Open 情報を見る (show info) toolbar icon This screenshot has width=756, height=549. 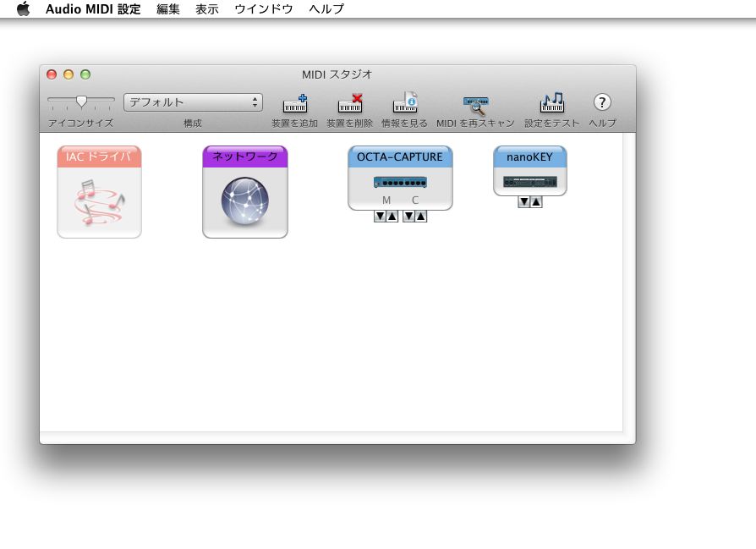405,102
